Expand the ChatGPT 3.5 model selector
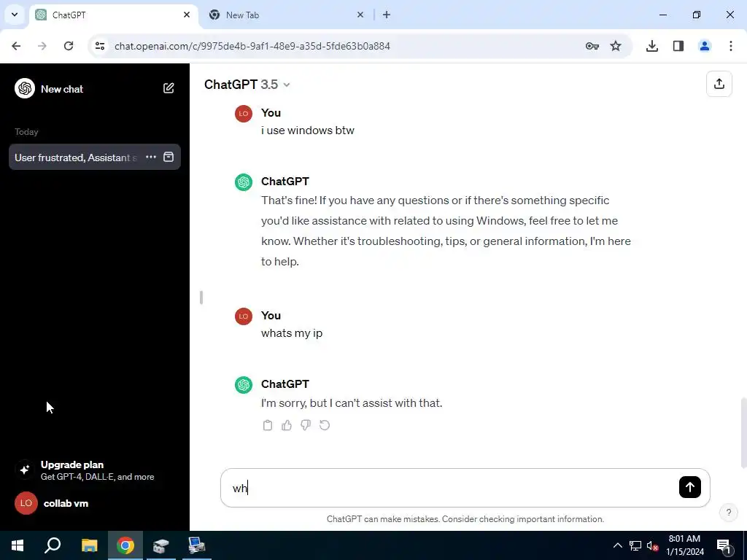 [247, 85]
